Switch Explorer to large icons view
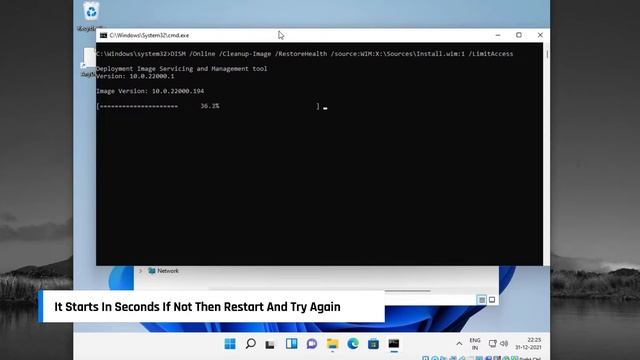This screenshot has width=640, height=360. (492, 300)
